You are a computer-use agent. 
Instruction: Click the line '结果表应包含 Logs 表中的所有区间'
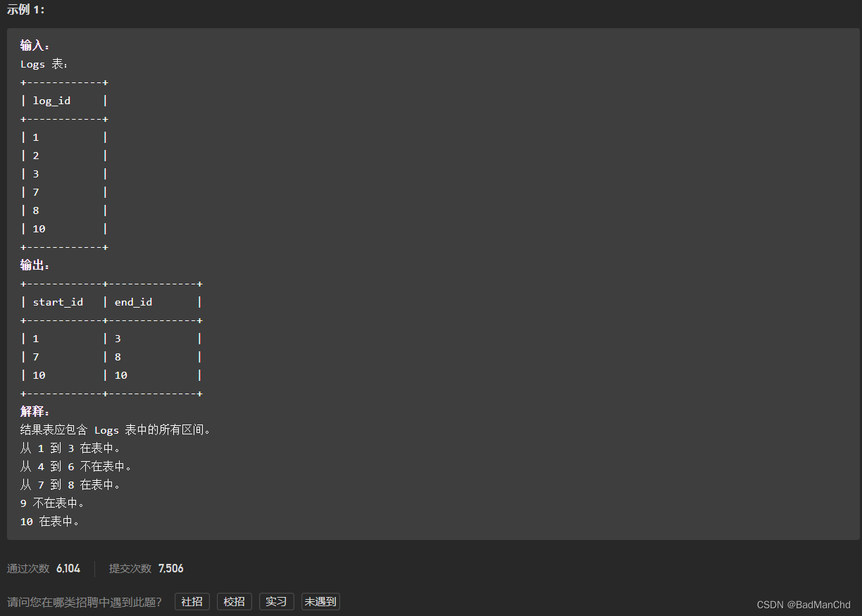point(116,430)
